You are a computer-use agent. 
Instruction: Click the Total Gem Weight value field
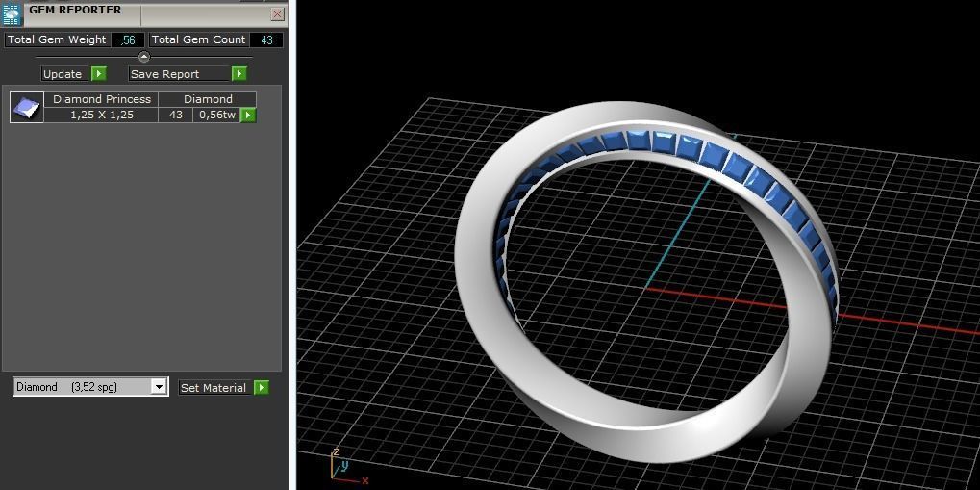point(128,40)
